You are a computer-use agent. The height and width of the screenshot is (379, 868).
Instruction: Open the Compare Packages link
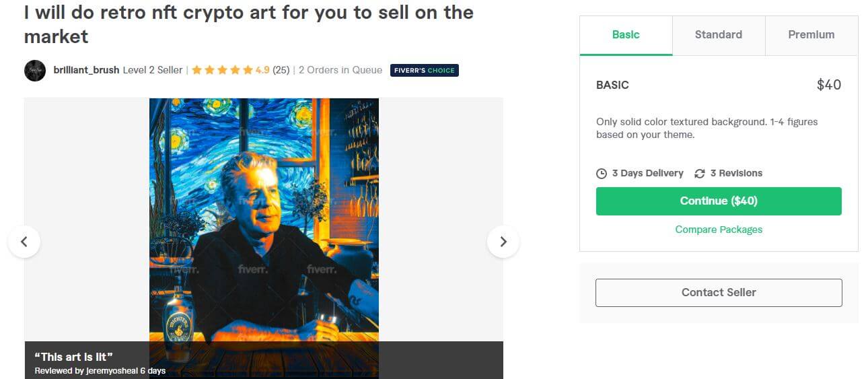pos(719,230)
